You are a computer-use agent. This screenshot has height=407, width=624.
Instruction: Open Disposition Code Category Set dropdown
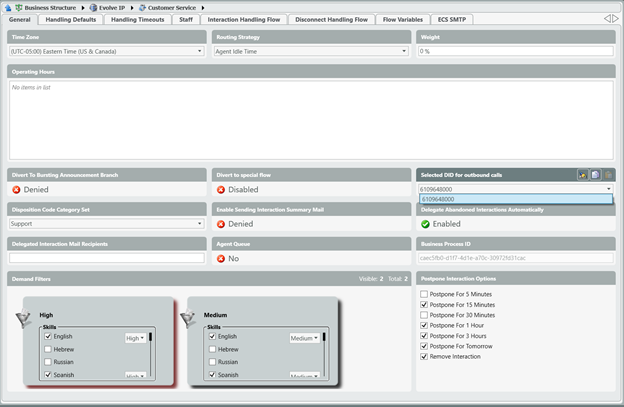[106, 224]
